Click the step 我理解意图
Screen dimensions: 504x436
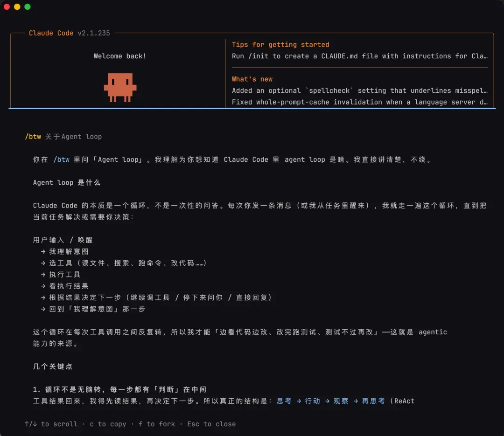click(69, 252)
